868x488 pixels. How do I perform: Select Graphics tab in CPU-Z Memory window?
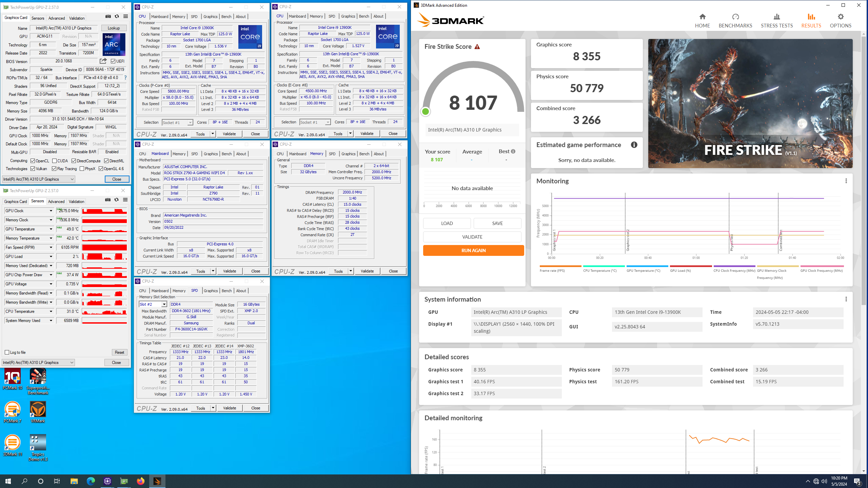pos(348,154)
